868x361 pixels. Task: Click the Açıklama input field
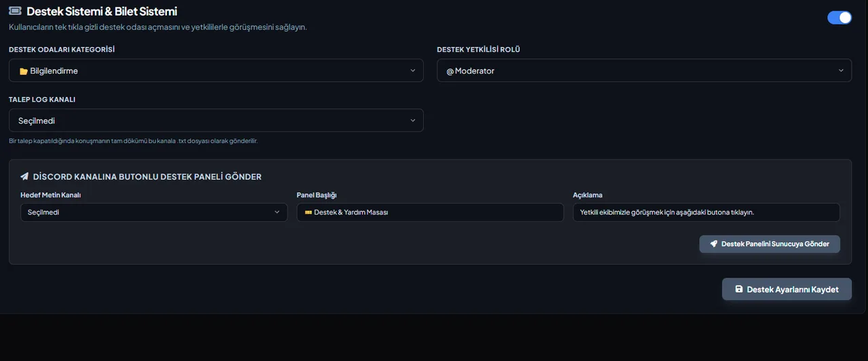pyautogui.click(x=706, y=212)
